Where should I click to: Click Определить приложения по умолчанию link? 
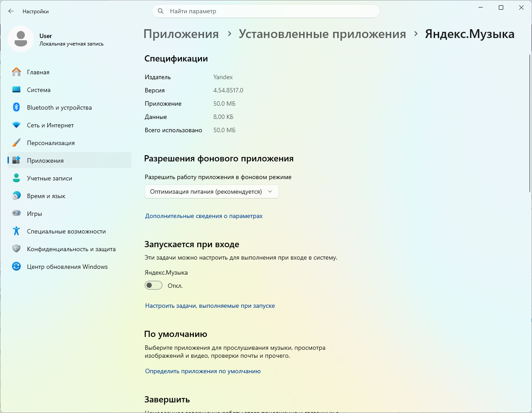pos(203,371)
